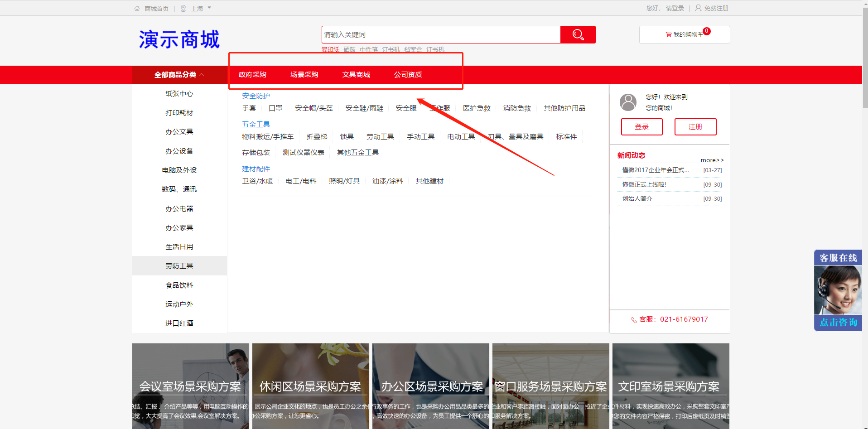Click the 商城首页 link
Image resolution: width=868 pixels, height=429 pixels.
coord(157,9)
